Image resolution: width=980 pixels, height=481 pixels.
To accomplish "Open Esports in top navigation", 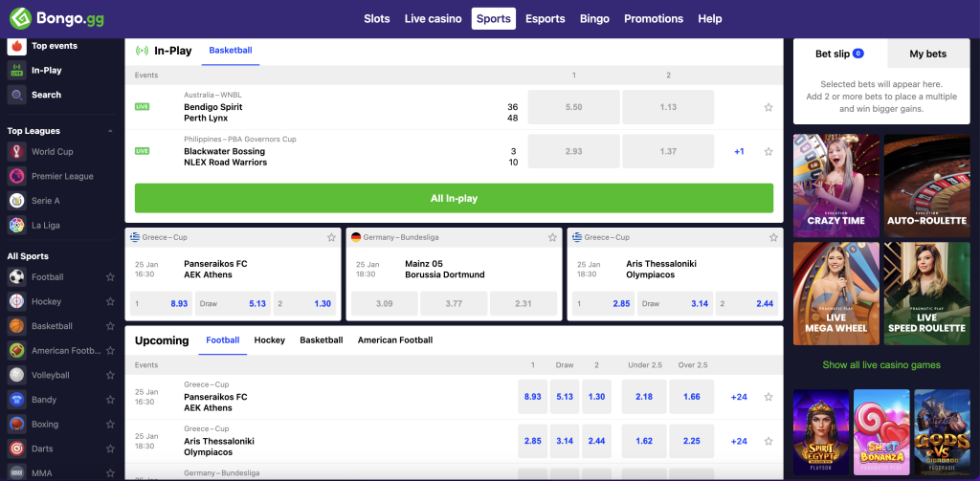I will (545, 19).
